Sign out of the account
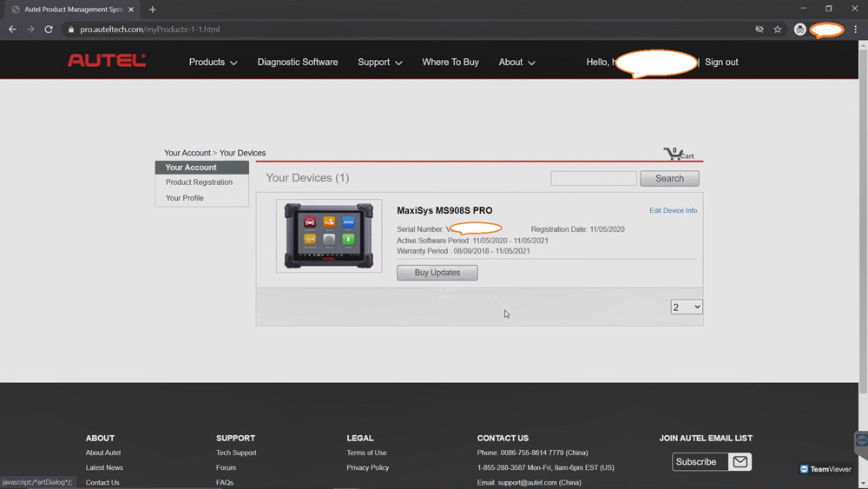Screen dimensions: 868x489 click(721, 62)
